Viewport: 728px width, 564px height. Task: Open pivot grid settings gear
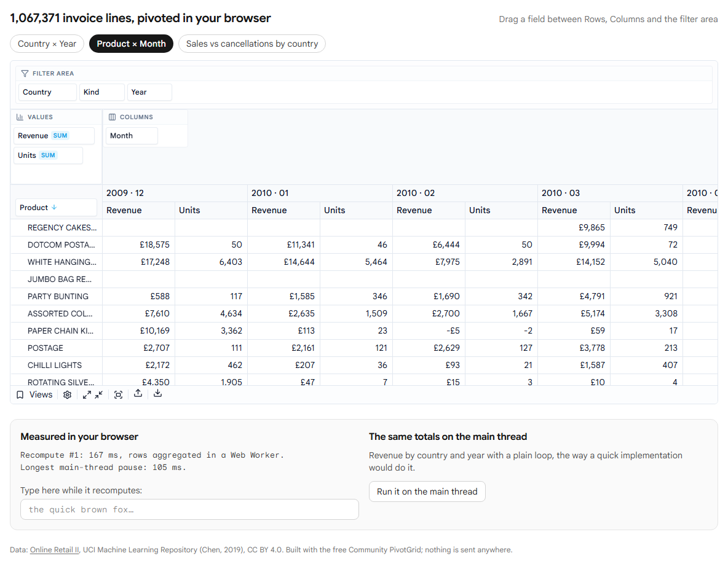click(67, 394)
